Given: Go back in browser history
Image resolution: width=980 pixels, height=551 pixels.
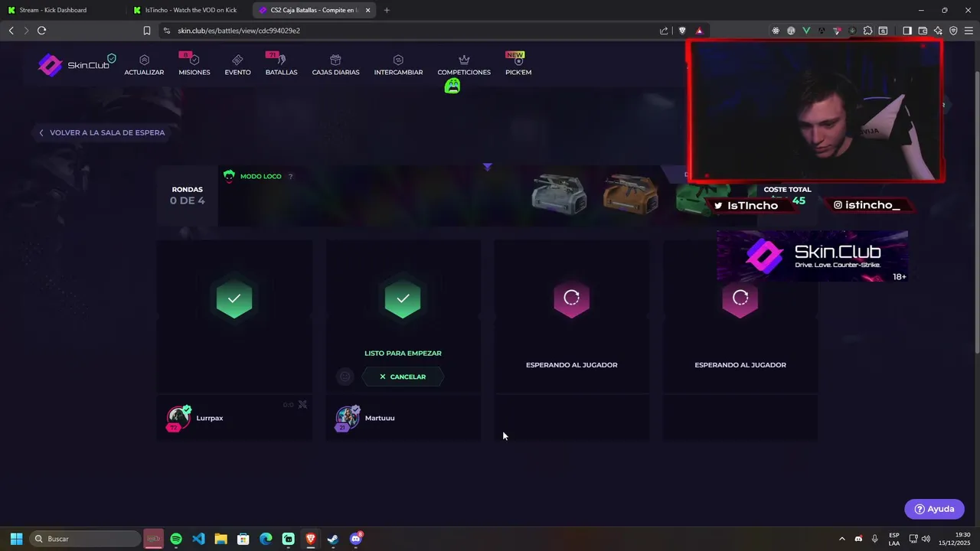Looking at the screenshot, I should coord(11,31).
